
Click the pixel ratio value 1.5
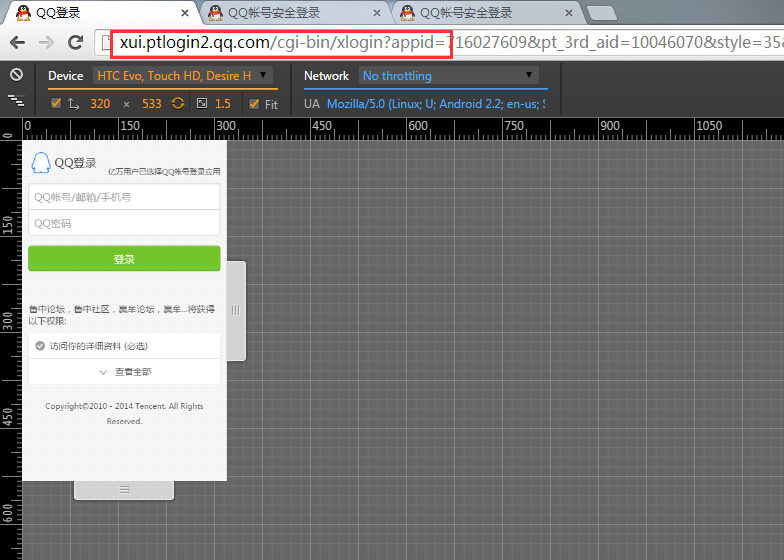[222, 104]
